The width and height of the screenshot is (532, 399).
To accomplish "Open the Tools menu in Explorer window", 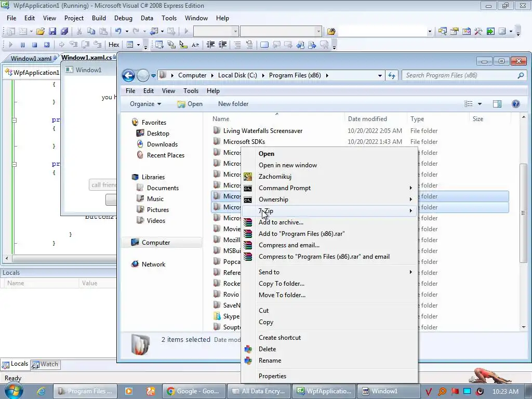I will point(191,90).
